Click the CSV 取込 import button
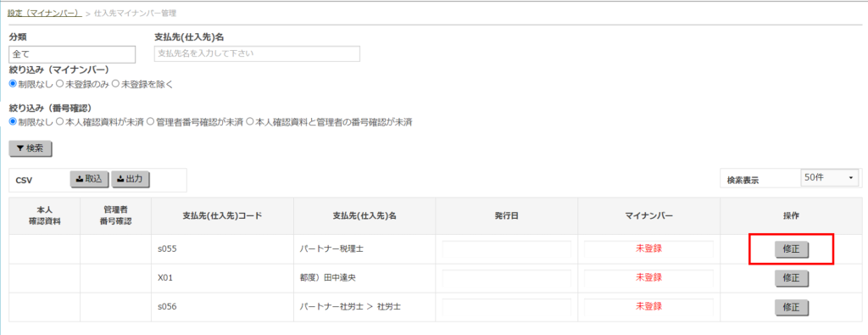The image size is (868, 335). 90,179
